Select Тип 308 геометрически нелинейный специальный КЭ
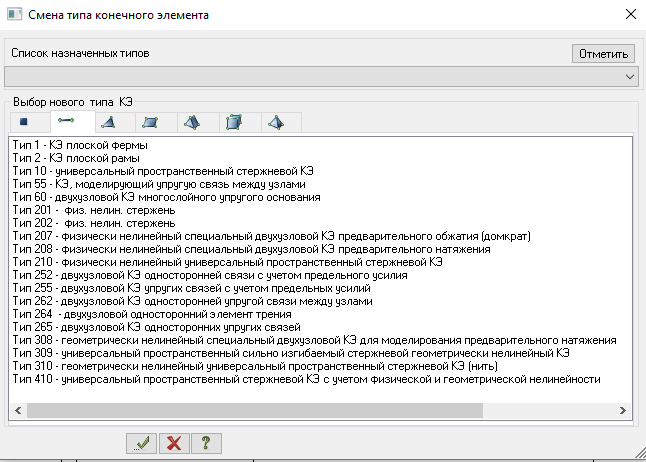This screenshot has width=646, height=462. pos(314,340)
